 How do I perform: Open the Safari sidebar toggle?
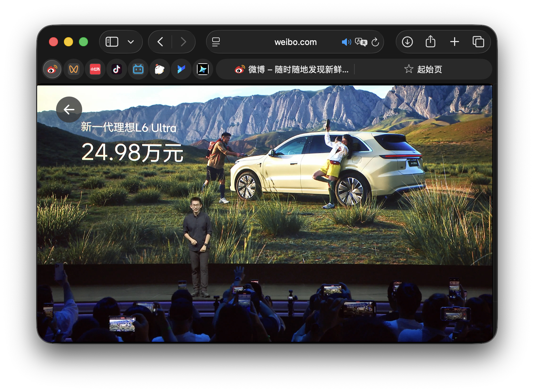(112, 42)
